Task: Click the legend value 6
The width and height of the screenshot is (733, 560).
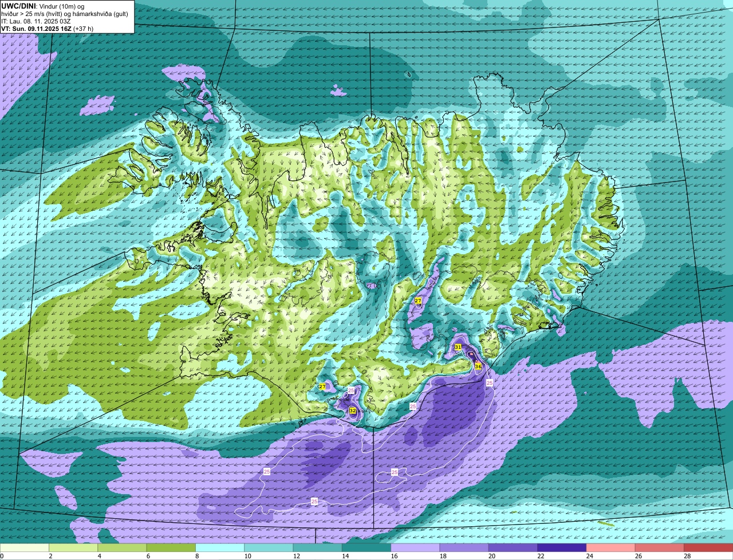Action: coord(148,556)
